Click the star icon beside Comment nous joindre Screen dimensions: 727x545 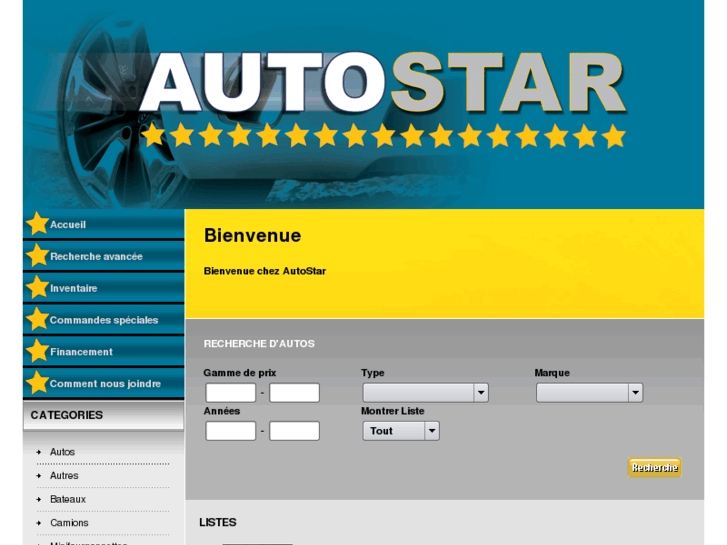pyautogui.click(x=38, y=383)
